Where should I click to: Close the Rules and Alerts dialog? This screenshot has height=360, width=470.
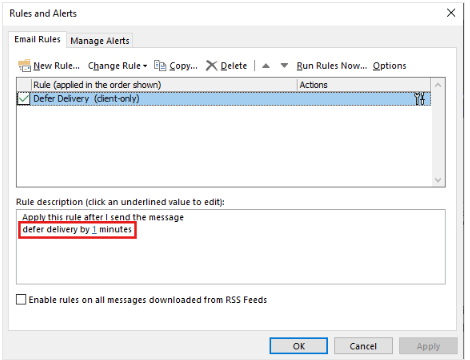pos(451,13)
